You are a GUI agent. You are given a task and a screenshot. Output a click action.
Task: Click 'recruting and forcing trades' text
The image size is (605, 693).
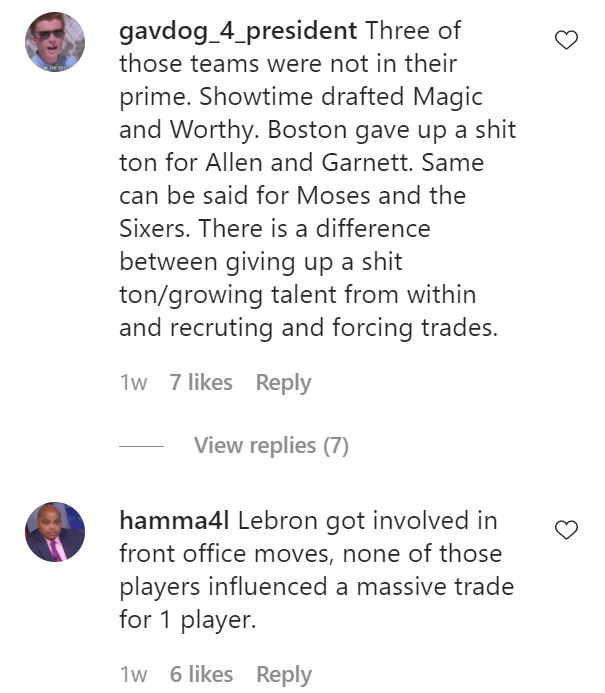pos(334,328)
